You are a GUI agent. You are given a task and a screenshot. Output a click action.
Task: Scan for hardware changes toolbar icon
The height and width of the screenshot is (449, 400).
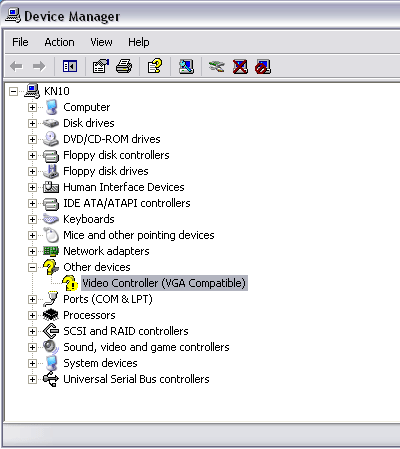(186, 66)
